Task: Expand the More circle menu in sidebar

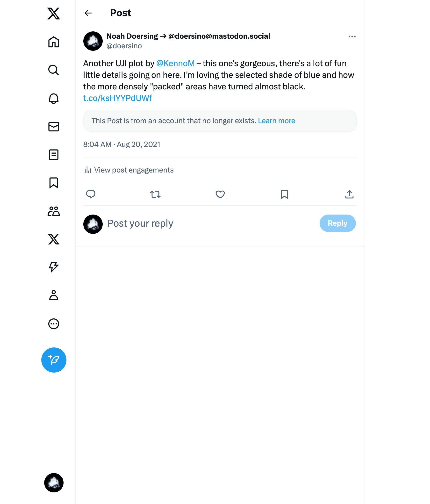Action: (53, 324)
